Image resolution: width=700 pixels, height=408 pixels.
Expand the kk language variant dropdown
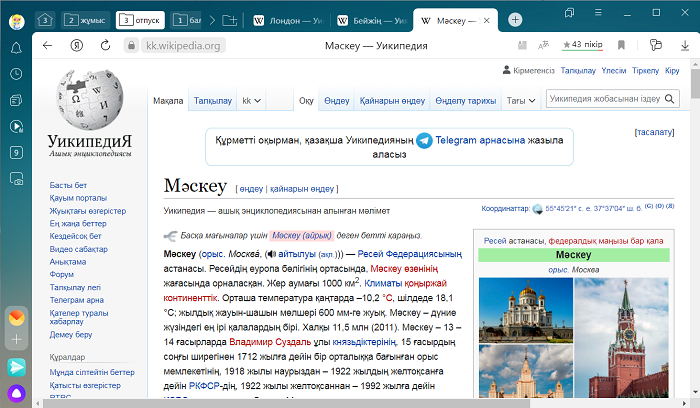pyautogui.click(x=251, y=101)
